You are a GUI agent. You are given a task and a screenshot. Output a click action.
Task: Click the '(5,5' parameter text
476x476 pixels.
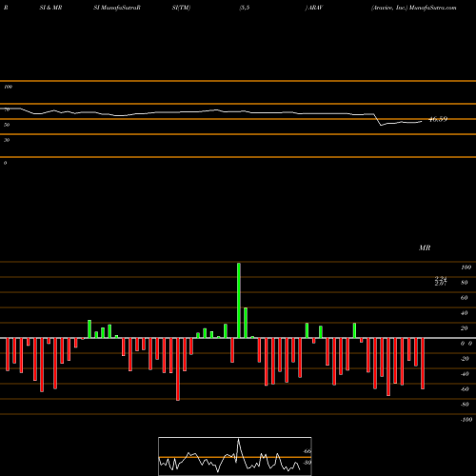[245, 8]
